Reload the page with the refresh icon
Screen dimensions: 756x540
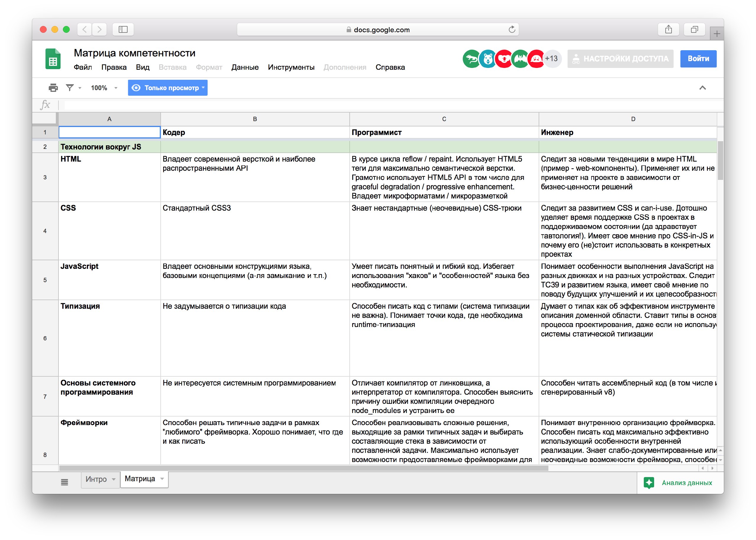coord(512,30)
